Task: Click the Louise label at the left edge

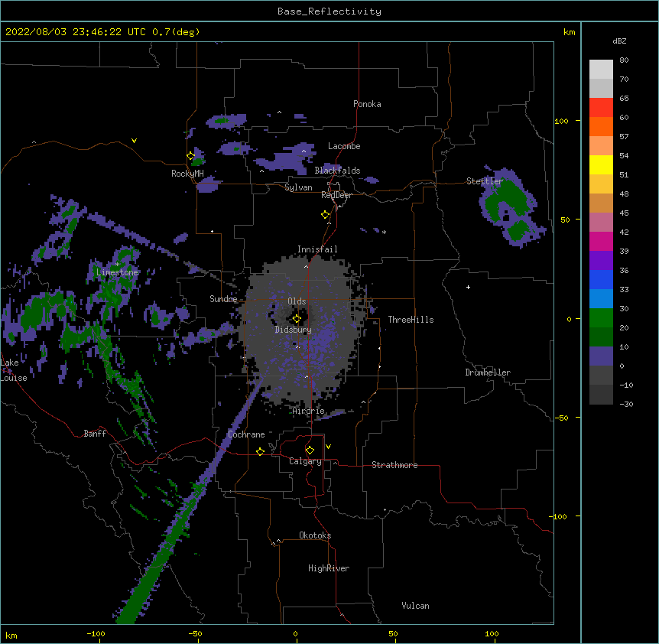Action: coord(14,379)
